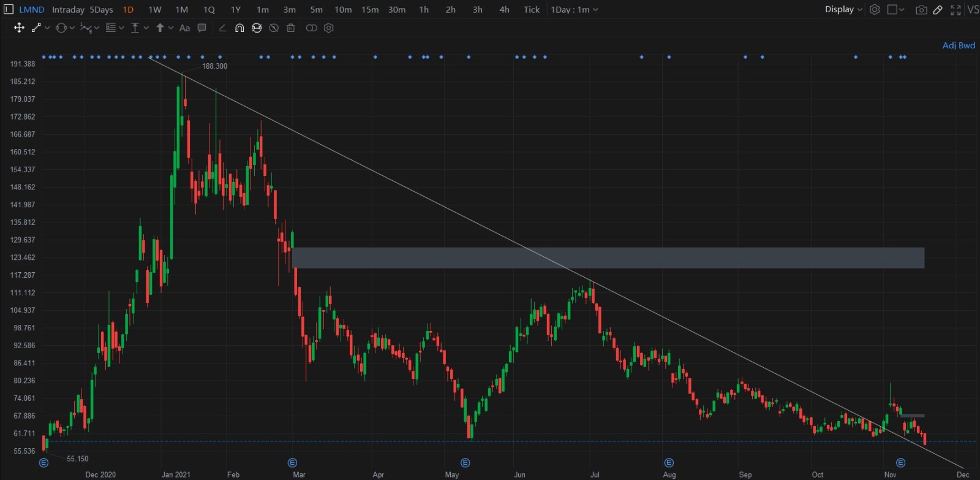
Task: Expand the Fibonacci tool dropdown arrow
Action: 121,28
